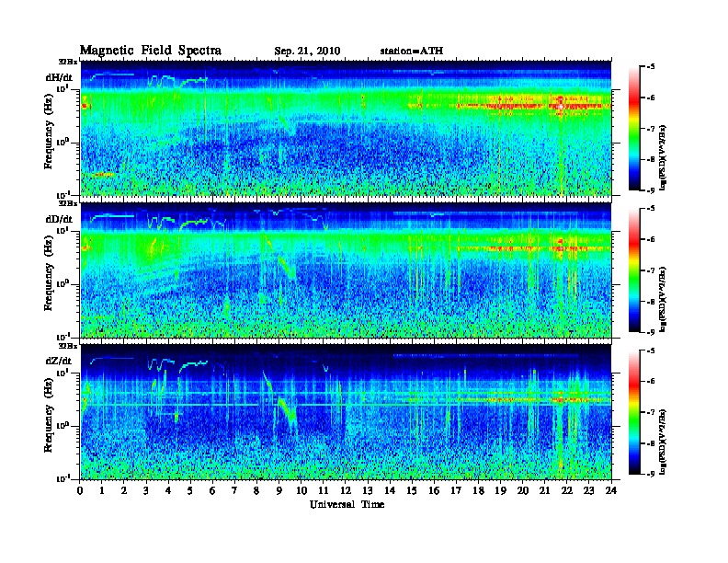Viewport: 728px width, 563px height.
Task: Click hour "15" on the Universal Time axis
Action: point(412,491)
